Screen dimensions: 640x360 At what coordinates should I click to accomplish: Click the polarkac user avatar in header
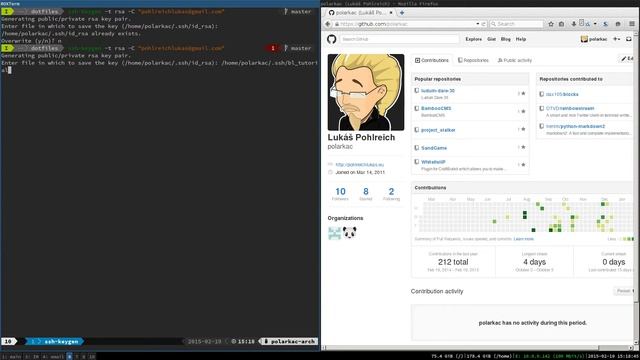[x=584, y=39]
